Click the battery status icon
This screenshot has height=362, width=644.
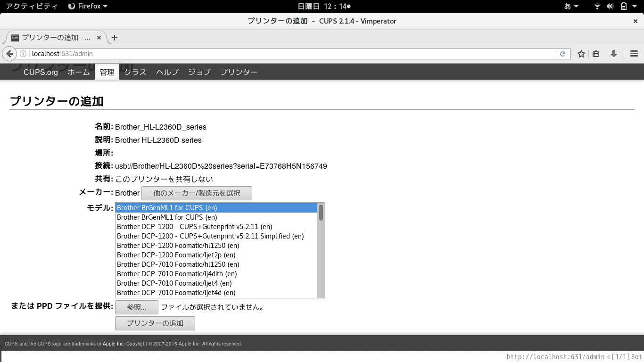click(x=623, y=6)
